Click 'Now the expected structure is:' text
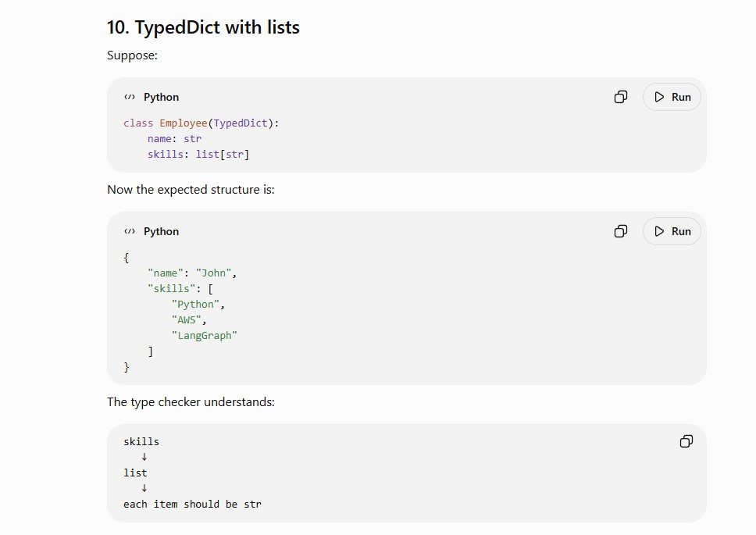Screen dimensions: 756x535 (191, 190)
